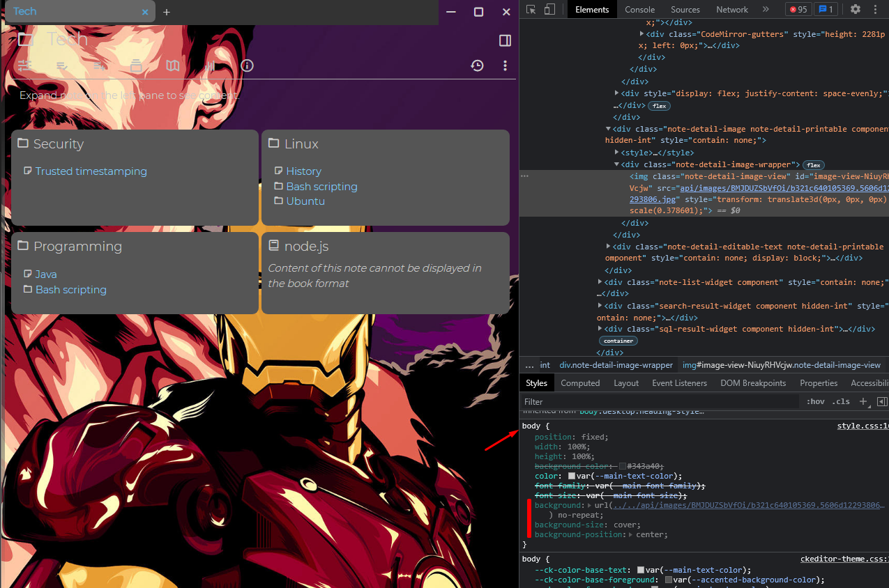Toggle :hov element state panel
Viewport: 889px width, 588px height.
[815, 402]
